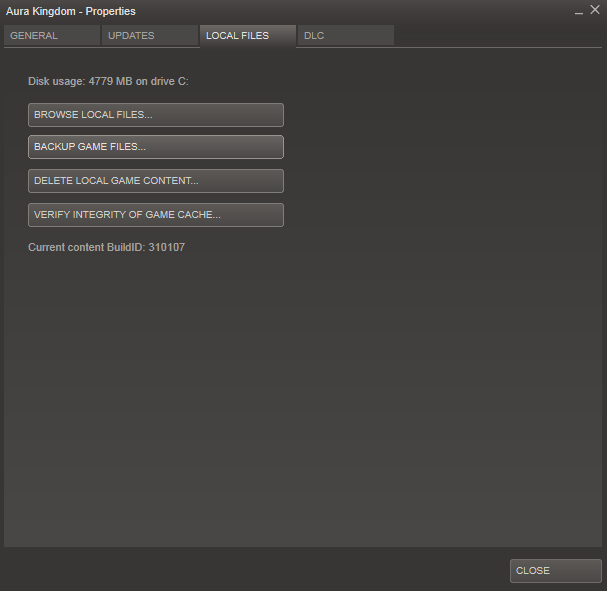The image size is (607, 591).
Task: Go to the DLC tab
Action: click(346, 36)
